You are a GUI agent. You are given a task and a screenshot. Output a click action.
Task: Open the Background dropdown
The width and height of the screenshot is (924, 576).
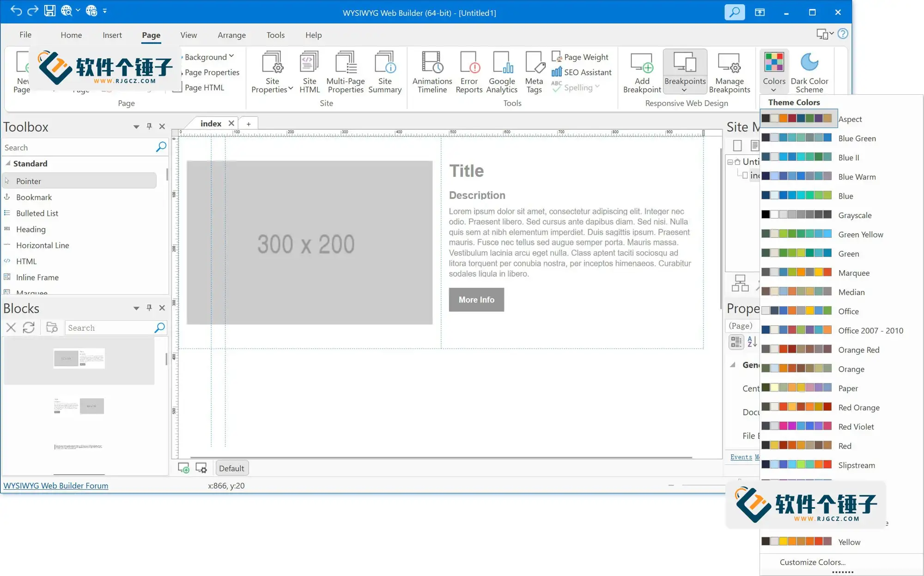[209, 57]
